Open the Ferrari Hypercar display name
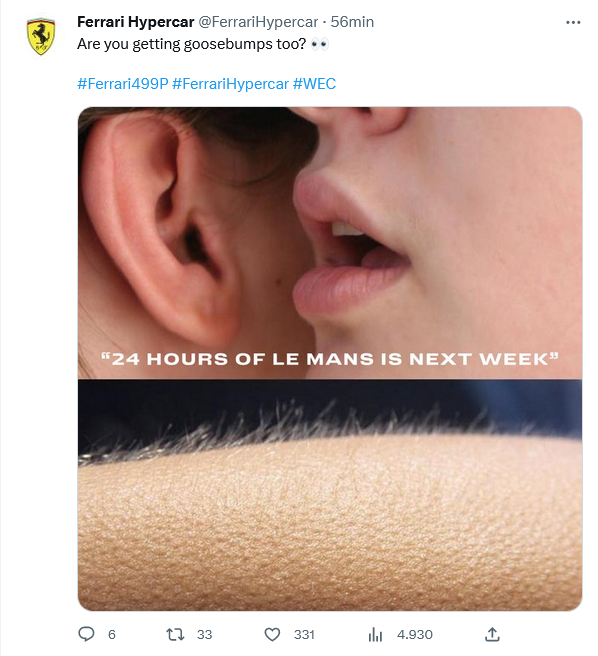This screenshot has height=656, width=598. (x=136, y=22)
